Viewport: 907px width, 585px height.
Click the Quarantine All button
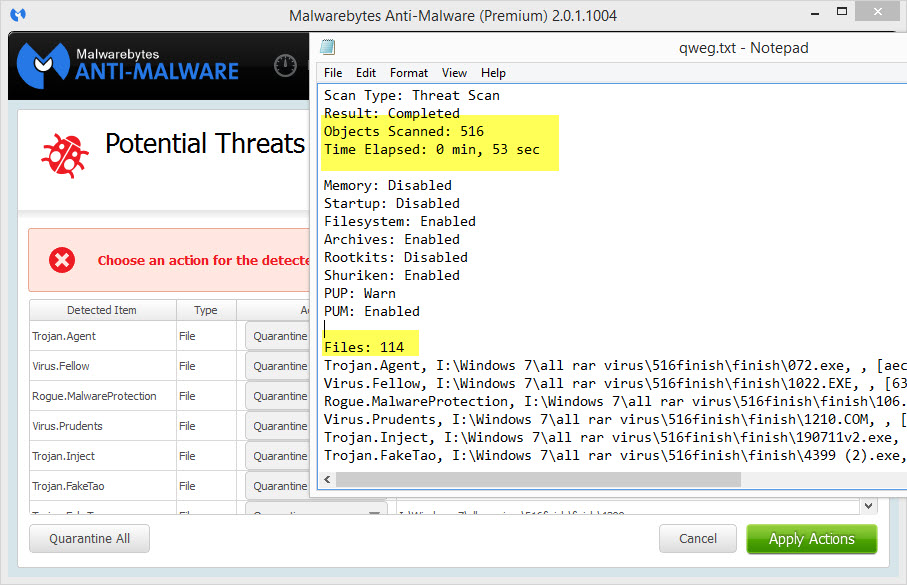click(x=89, y=539)
